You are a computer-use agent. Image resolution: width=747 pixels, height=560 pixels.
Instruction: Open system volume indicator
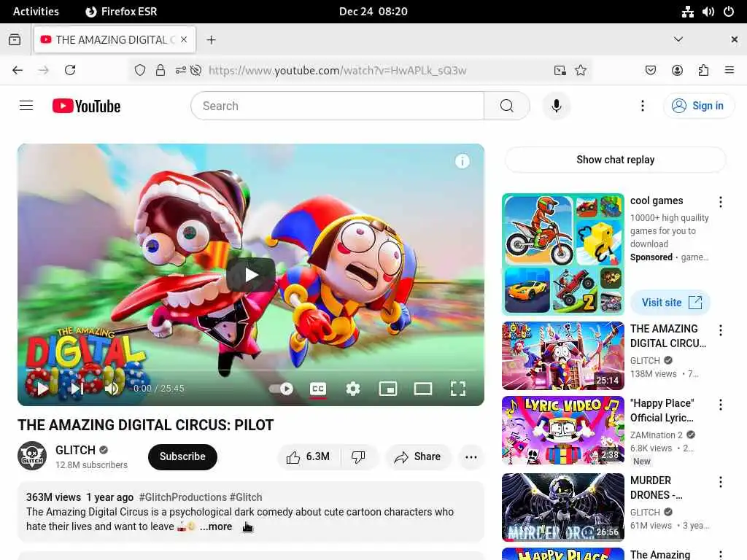point(708,12)
